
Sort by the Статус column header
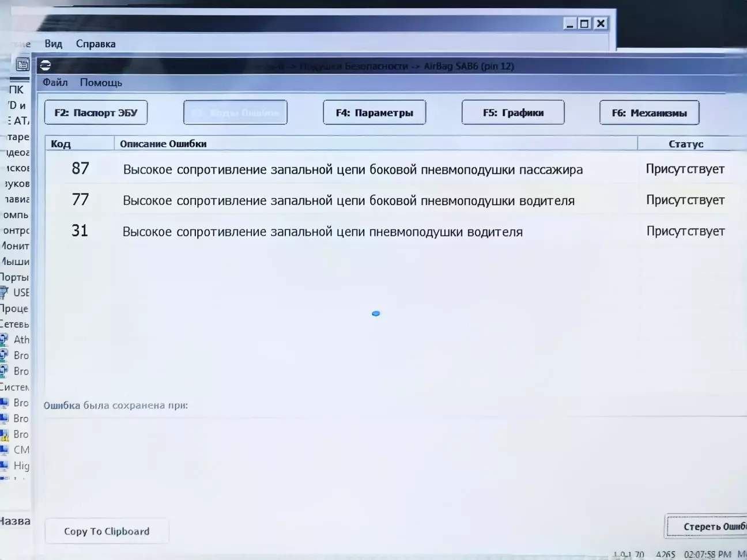[686, 144]
